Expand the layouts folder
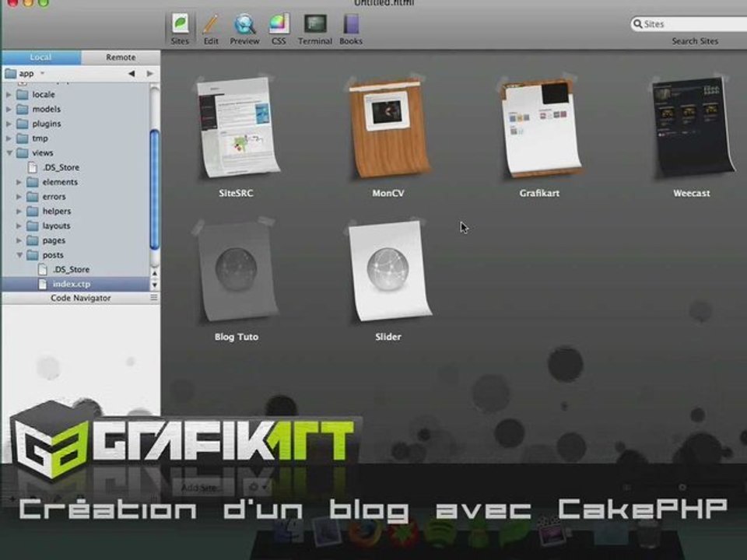Viewport: 747px width, 560px height. (x=19, y=226)
